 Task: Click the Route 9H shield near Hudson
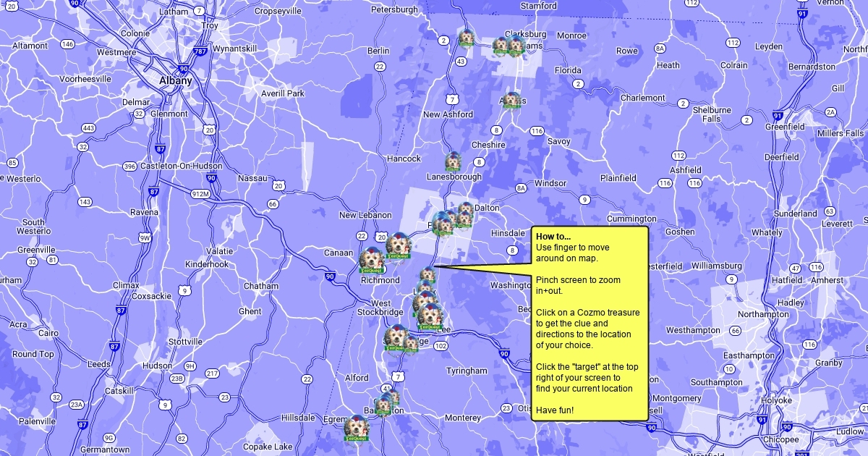click(190, 366)
